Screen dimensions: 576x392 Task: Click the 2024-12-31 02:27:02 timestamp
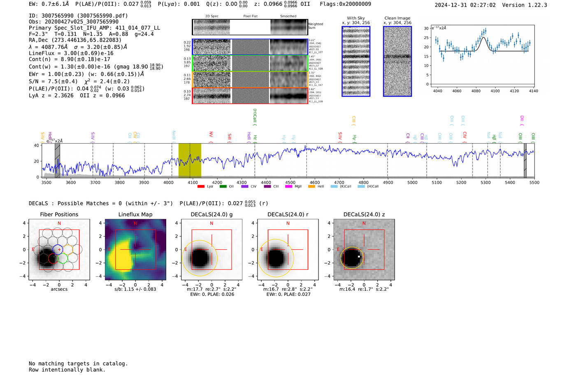(465, 5)
